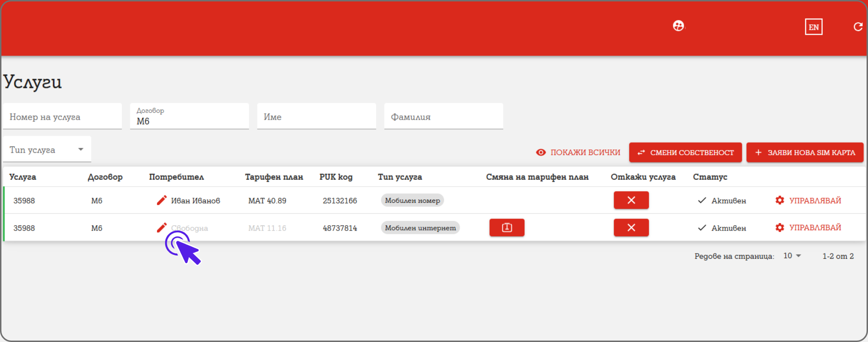Click pencil icon beside Свободна user

pos(162,227)
